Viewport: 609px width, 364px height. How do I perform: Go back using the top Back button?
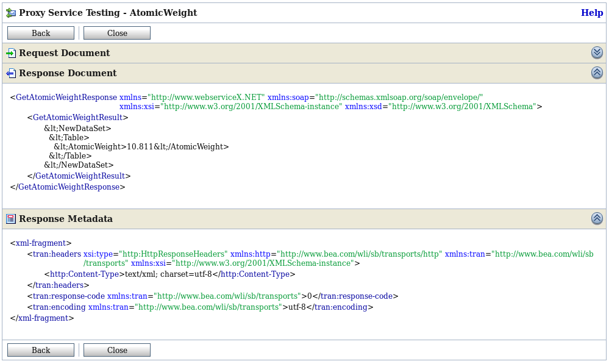[41, 33]
